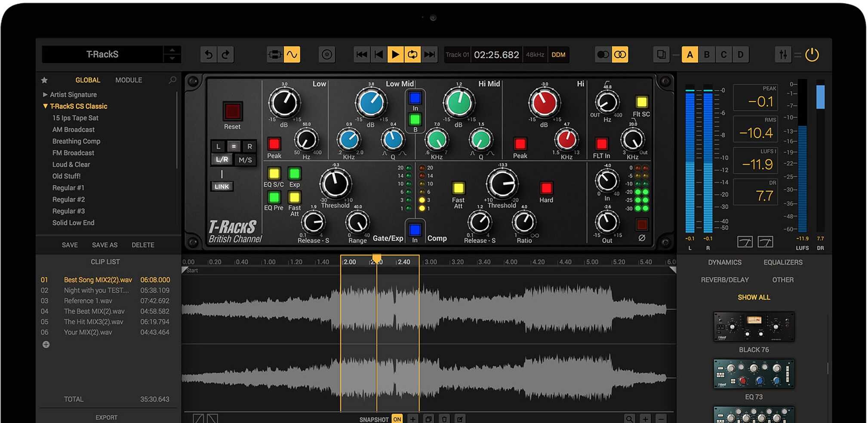
Task: Select the EQ 73 module thumbnail
Action: pos(754,374)
